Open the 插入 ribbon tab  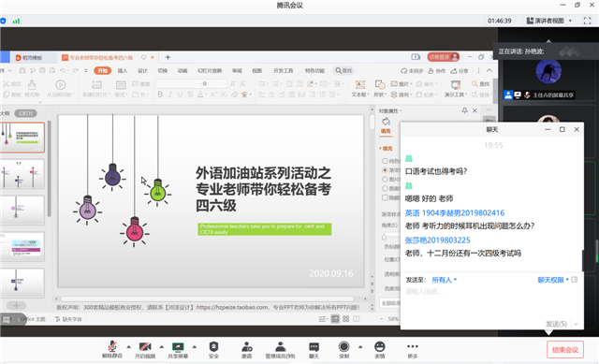[x=123, y=71]
